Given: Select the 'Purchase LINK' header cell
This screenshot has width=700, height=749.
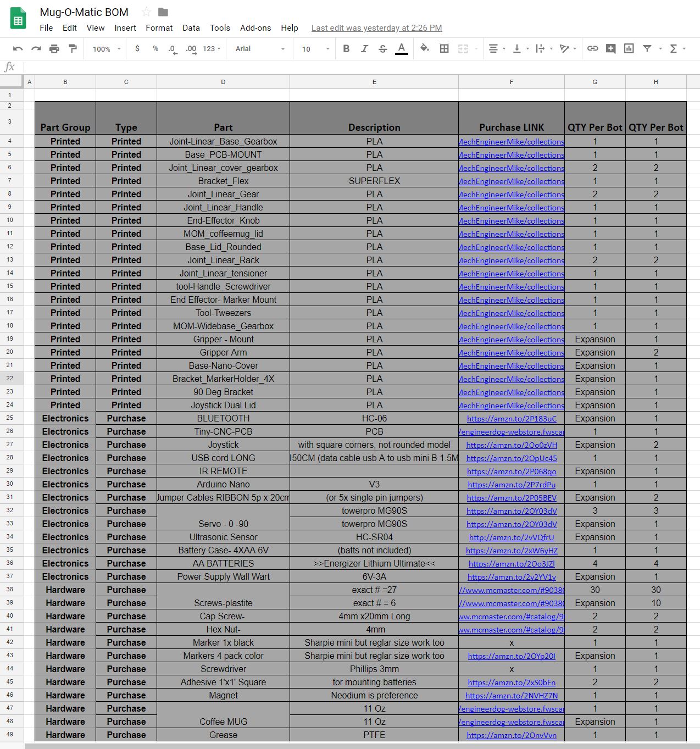Looking at the screenshot, I should pyautogui.click(x=512, y=118).
